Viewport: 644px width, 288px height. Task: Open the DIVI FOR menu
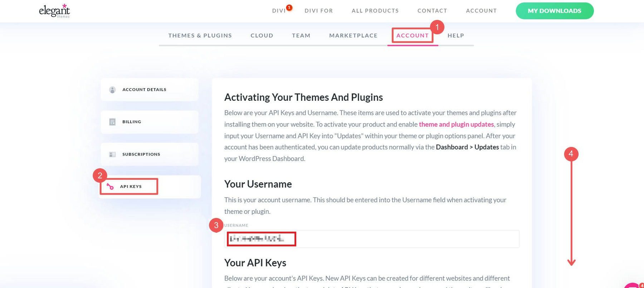click(x=319, y=11)
